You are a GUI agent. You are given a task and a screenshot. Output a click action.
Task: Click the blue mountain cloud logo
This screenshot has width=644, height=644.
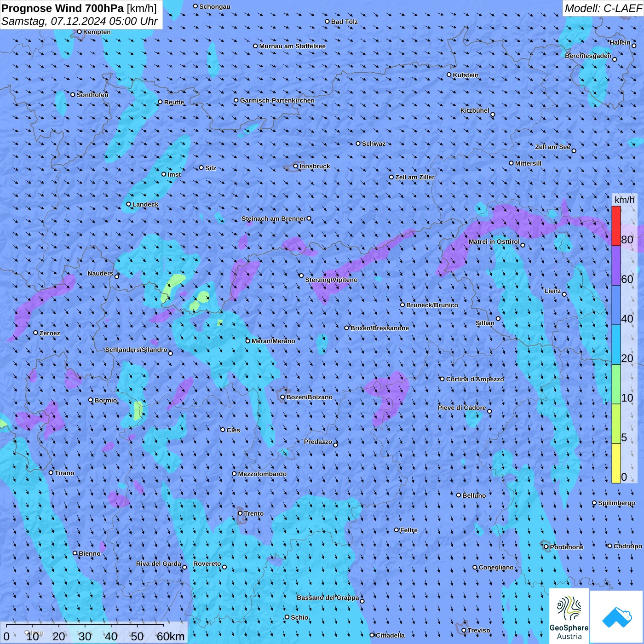click(617, 617)
